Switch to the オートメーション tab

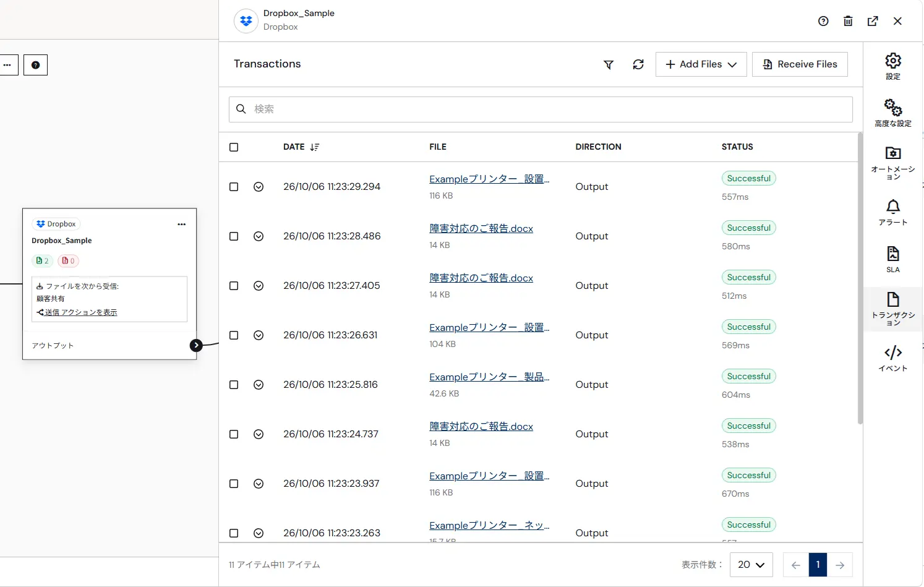pos(893,163)
